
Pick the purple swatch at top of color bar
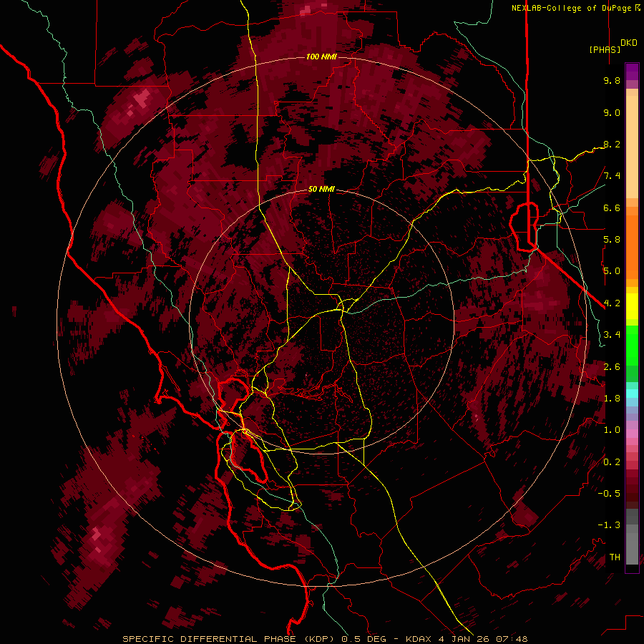click(x=632, y=72)
